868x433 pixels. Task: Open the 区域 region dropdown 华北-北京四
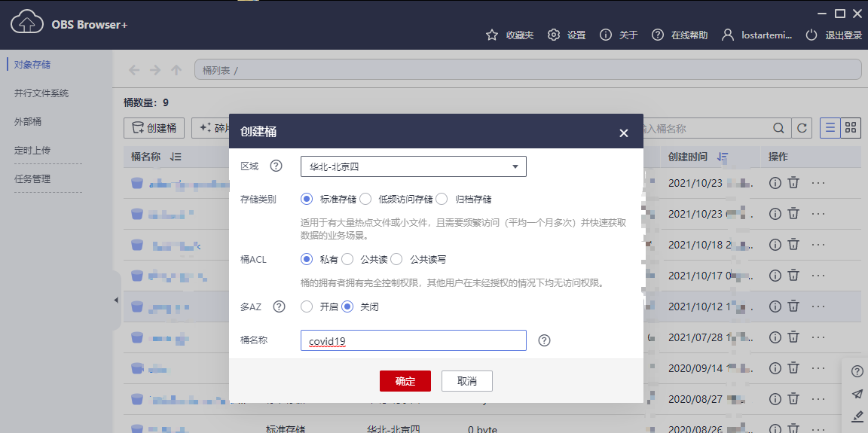(413, 166)
